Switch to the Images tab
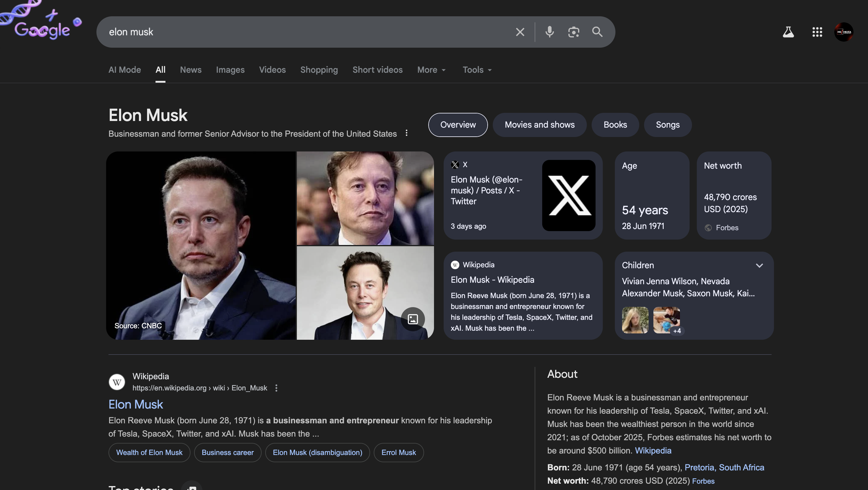 click(x=230, y=70)
